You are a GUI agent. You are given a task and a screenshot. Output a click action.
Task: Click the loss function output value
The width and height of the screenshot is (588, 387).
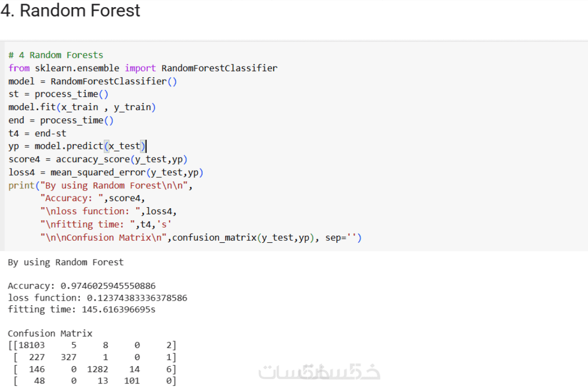click(137, 298)
